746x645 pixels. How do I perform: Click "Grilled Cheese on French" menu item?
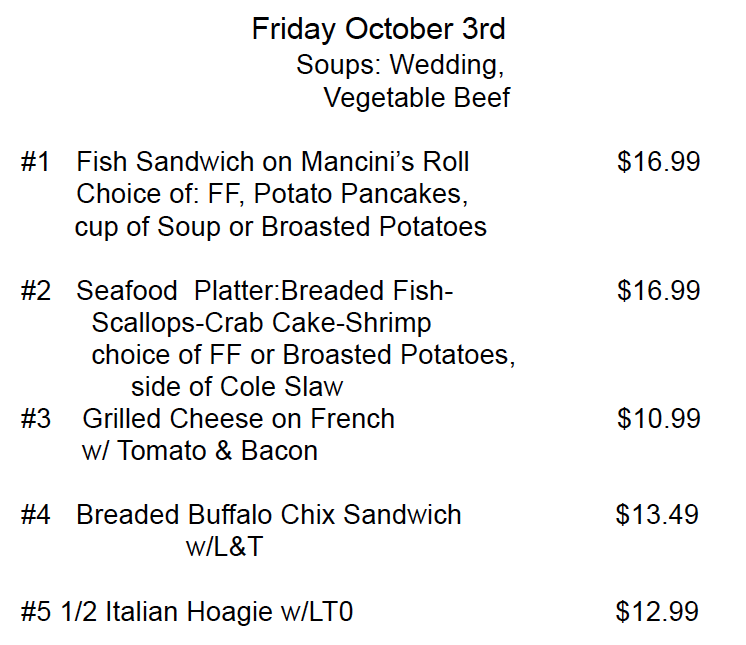pyautogui.click(x=238, y=419)
